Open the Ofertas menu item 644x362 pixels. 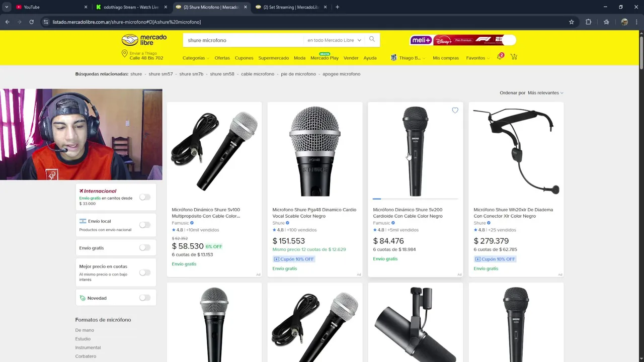222,58
